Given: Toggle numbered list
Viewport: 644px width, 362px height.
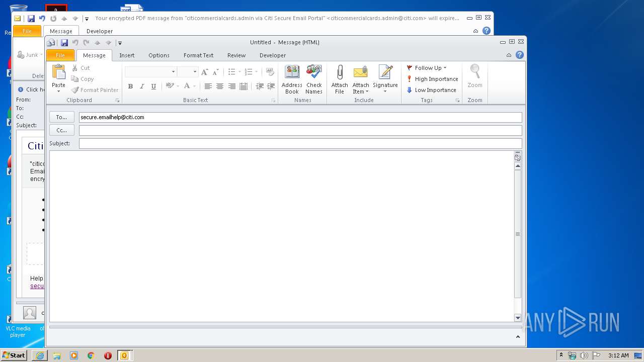Looking at the screenshot, I should [x=248, y=72].
